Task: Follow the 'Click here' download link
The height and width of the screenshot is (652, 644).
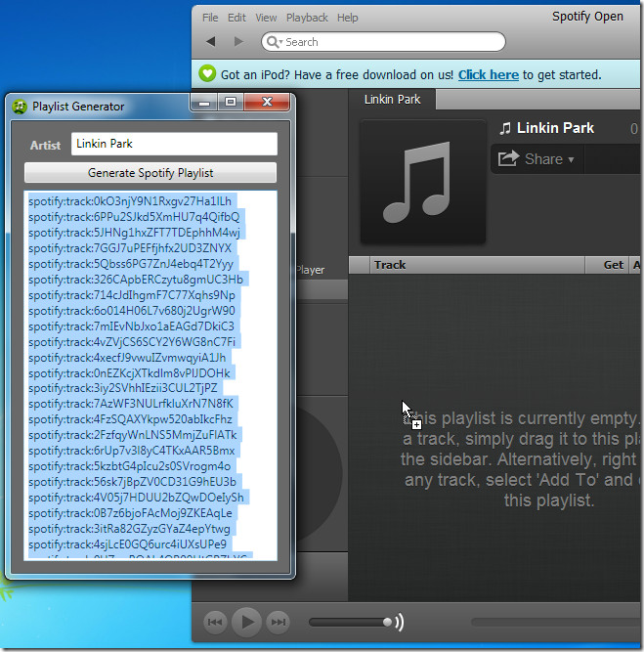Action: 488,74
